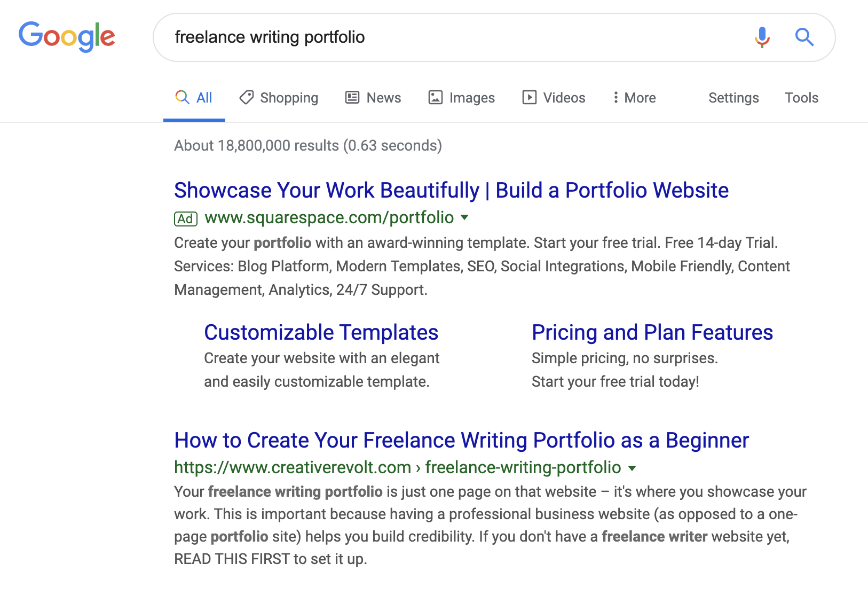Expand squarespace.com/portfolio URL dropdown arrow
Screen dimensions: 868x595
click(x=464, y=217)
